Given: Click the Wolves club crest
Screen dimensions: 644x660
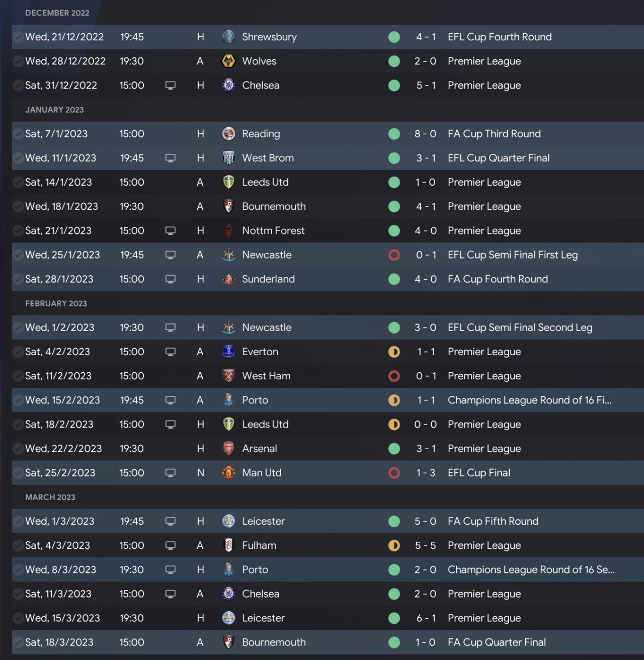Looking at the screenshot, I should [228, 61].
